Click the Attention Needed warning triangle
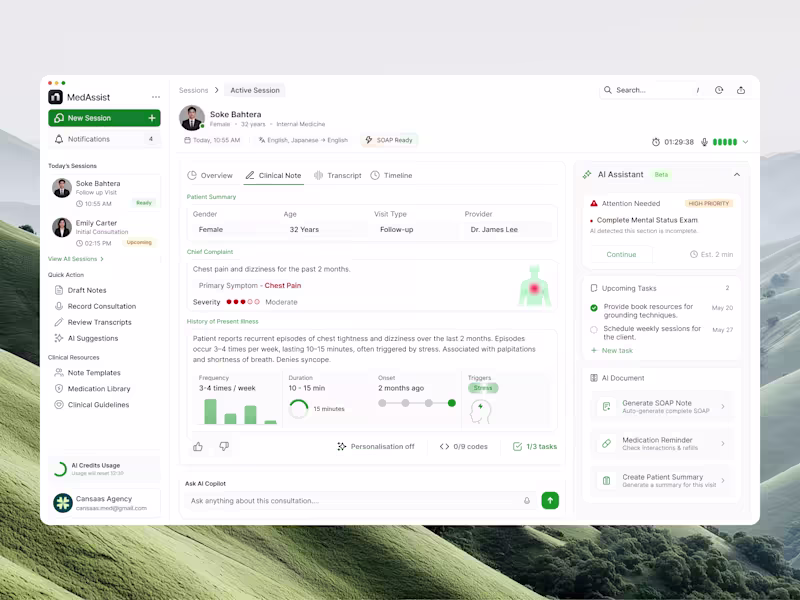This screenshot has height=600, width=800. [x=594, y=203]
